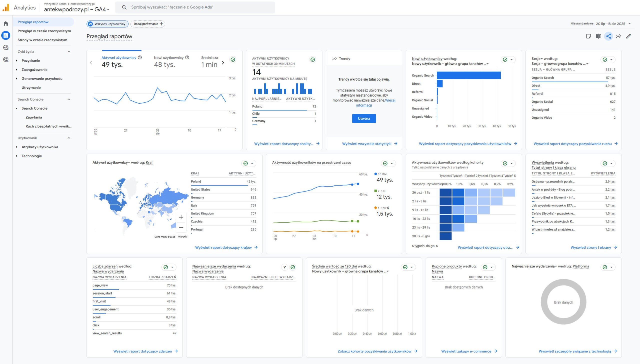The width and height of the screenshot is (640, 364).
Task: Open the Insights sparkline icon
Action: coord(618,36)
